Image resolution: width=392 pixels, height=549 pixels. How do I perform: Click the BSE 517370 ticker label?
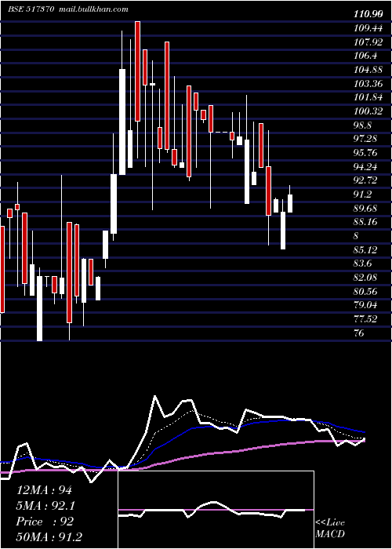[31, 9]
